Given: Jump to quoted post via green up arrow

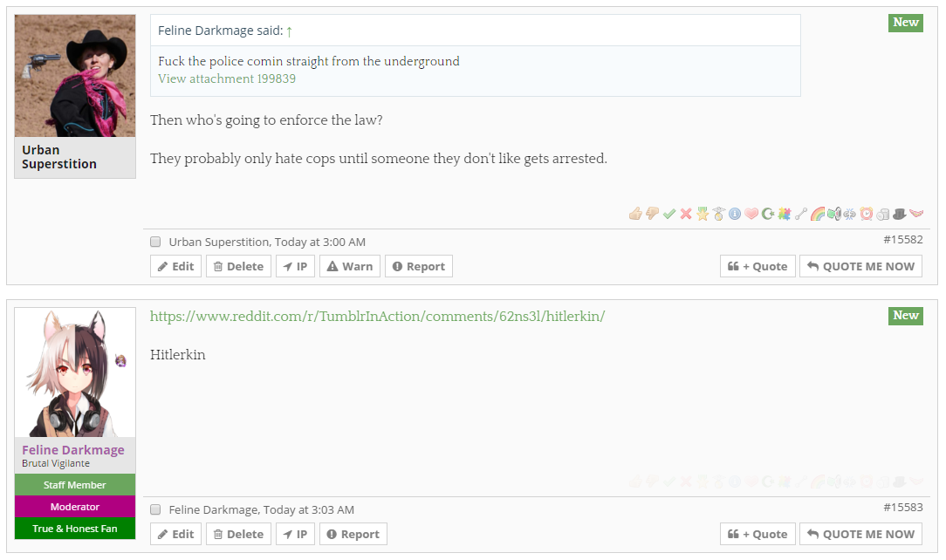Looking at the screenshot, I should pyautogui.click(x=290, y=31).
